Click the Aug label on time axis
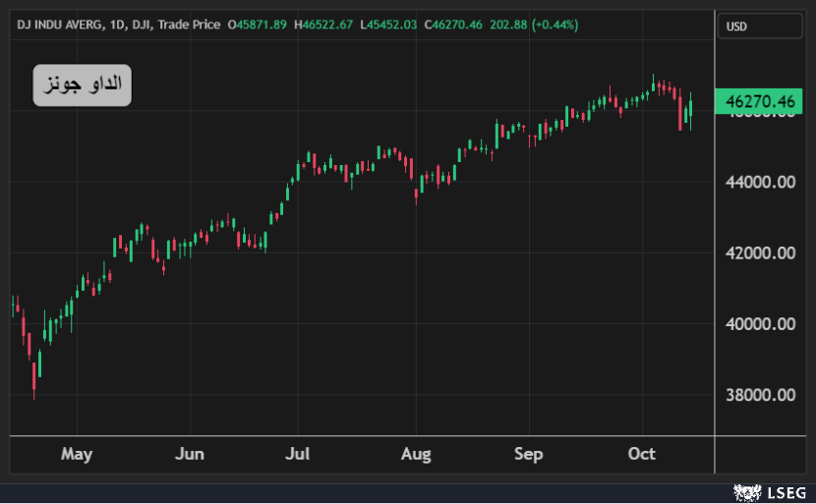 point(416,454)
